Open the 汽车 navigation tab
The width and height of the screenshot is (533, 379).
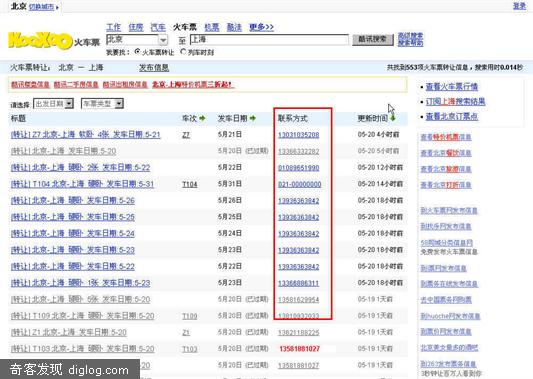[x=158, y=27]
